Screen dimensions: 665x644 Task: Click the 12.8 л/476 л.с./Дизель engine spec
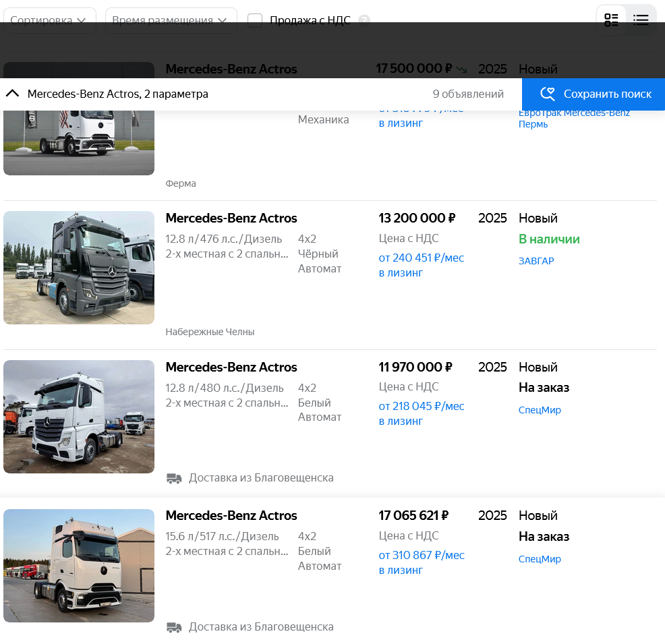(223, 239)
